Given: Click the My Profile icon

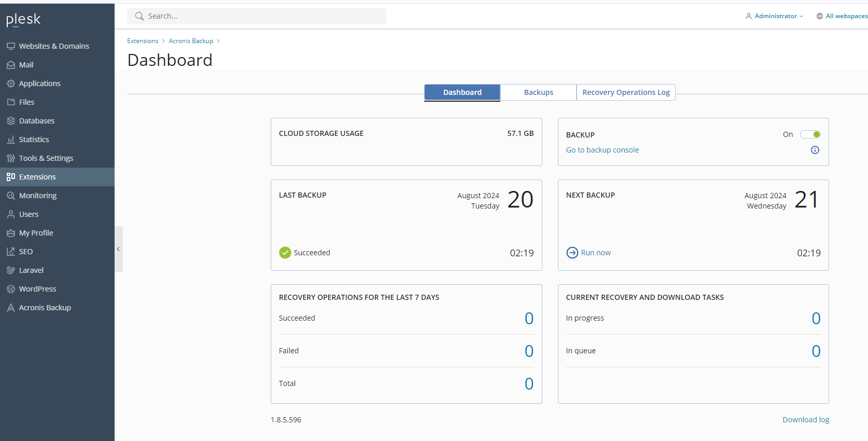Looking at the screenshot, I should (x=11, y=233).
